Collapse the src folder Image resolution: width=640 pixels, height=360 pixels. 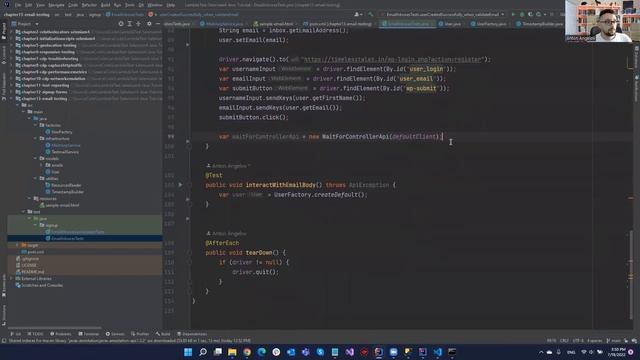(18, 105)
